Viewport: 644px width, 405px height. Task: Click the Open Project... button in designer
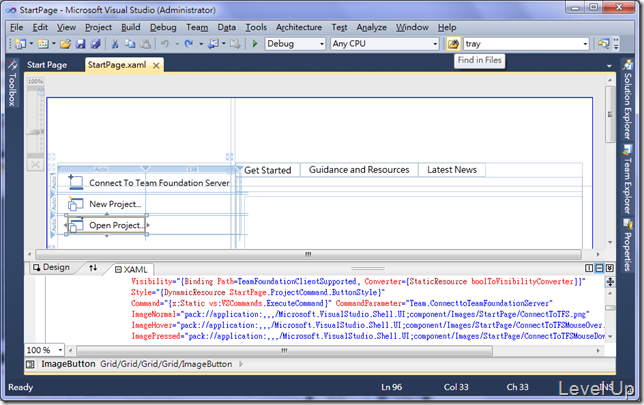click(107, 225)
